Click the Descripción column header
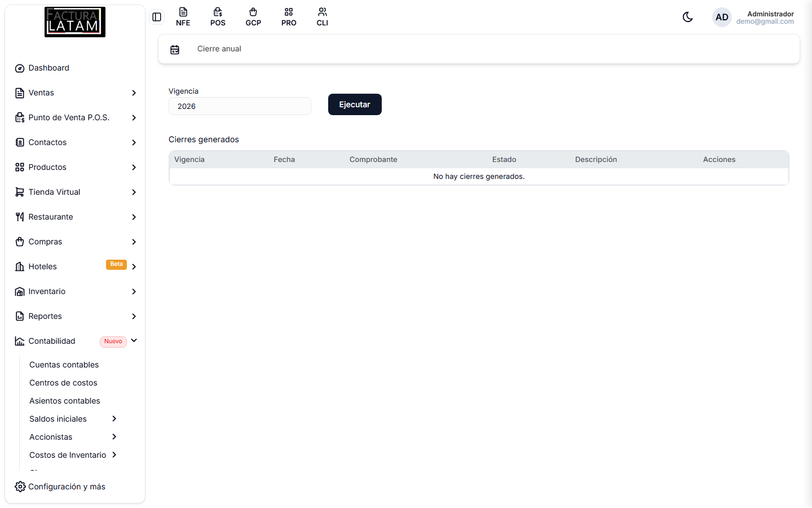Image resolution: width=812 pixels, height=508 pixels. pos(596,160)
